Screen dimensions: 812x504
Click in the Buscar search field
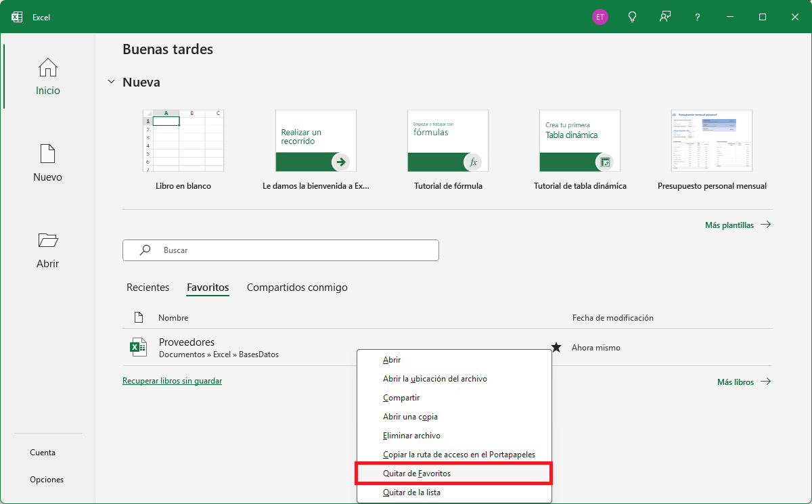281,250
